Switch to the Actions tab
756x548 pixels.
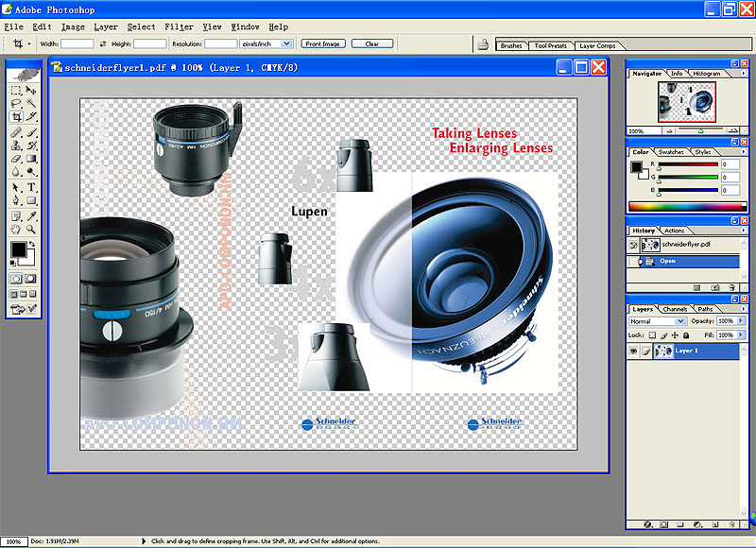[x=674, y=231]
